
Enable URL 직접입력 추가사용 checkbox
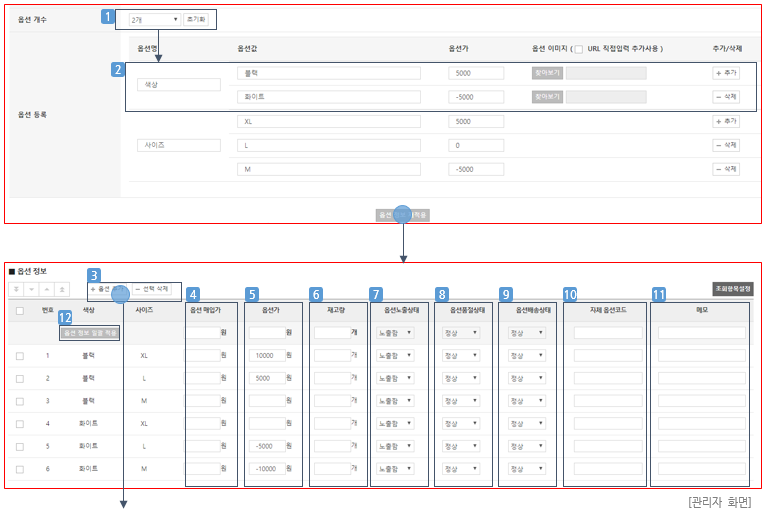(579, 49)
